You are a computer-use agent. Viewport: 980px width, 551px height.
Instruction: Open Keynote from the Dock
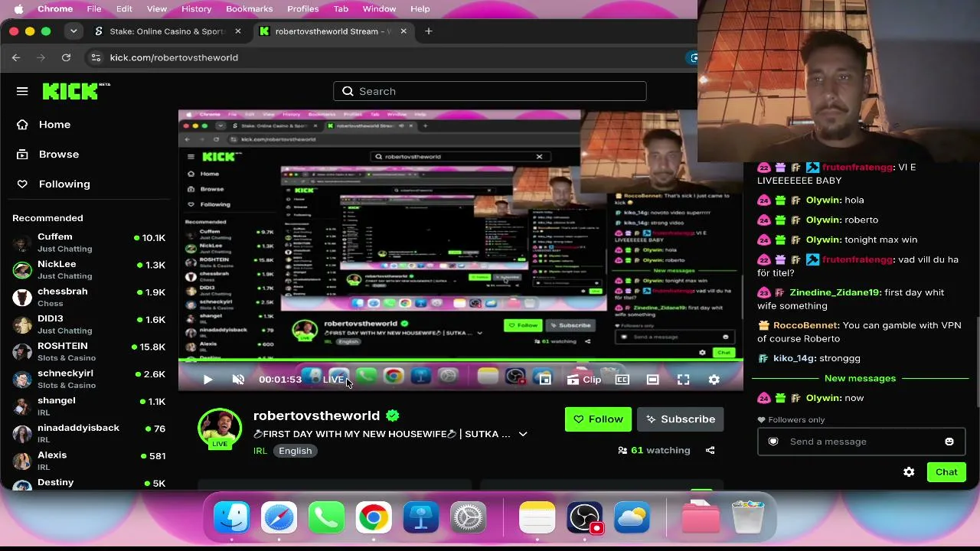(x=420, y=518)
